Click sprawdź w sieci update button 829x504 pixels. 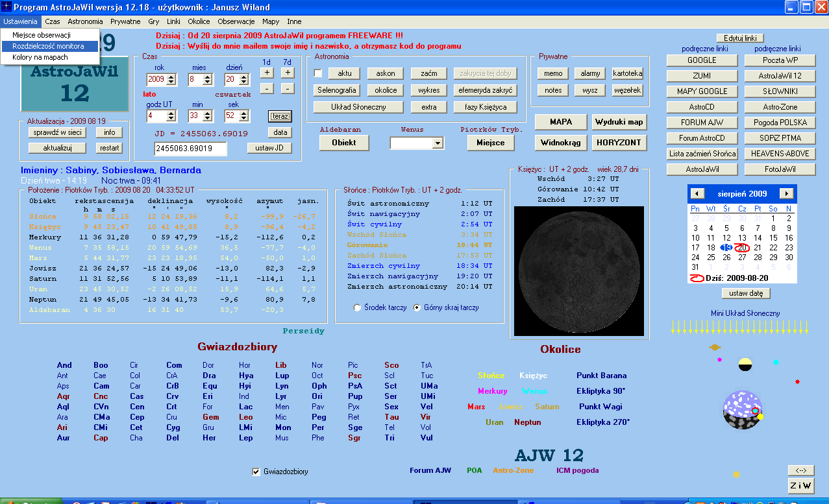pyautogui.click(x=57, y=132)
